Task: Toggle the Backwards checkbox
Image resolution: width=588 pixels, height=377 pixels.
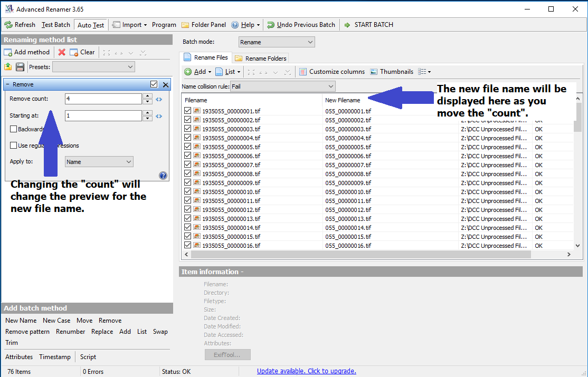Action: pyautogui.click(x=14, y=129)
